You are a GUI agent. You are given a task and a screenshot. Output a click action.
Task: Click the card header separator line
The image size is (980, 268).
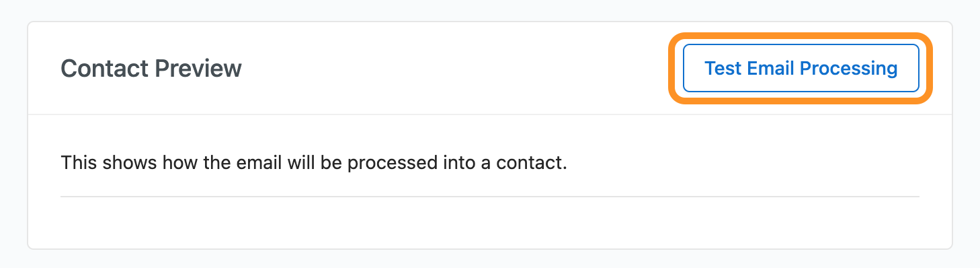[x=489, y=114]
